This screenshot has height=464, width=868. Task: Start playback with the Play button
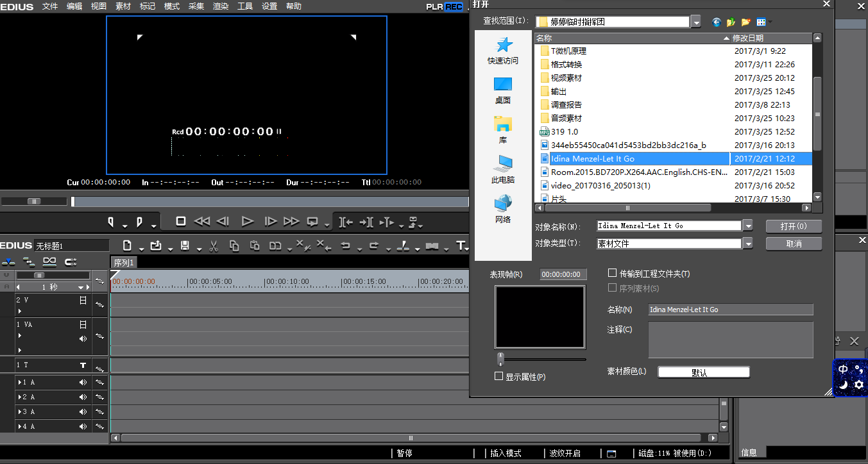click(248, 221)
